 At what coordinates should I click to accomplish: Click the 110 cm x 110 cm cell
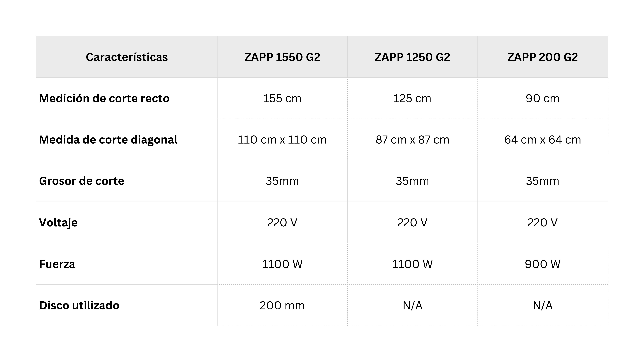tap(282, 139)
